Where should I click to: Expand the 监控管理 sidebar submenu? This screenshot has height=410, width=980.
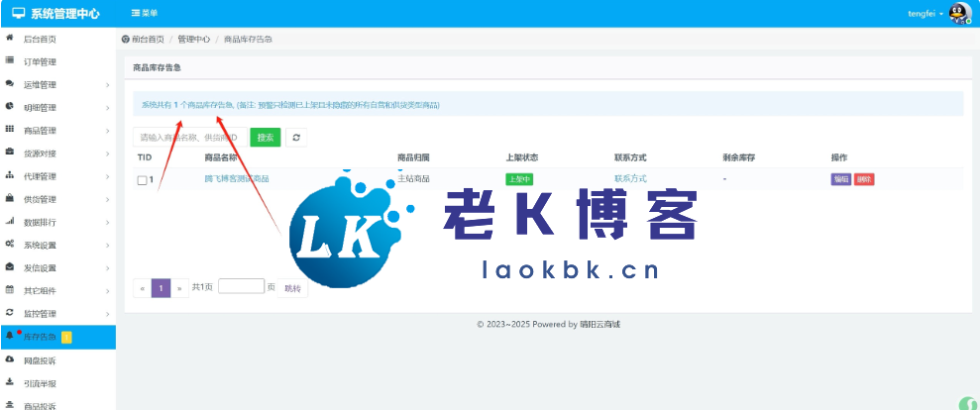[x=57, y=314]
